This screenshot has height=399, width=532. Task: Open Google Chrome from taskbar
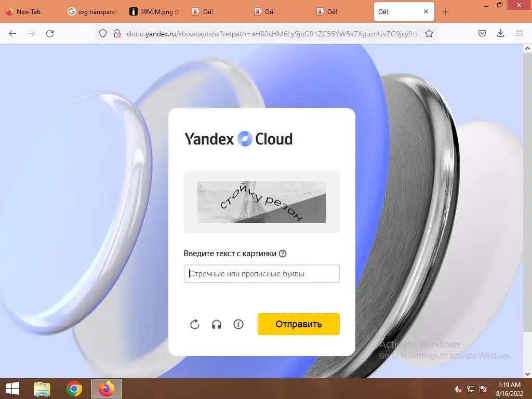(x=74, y=389)
